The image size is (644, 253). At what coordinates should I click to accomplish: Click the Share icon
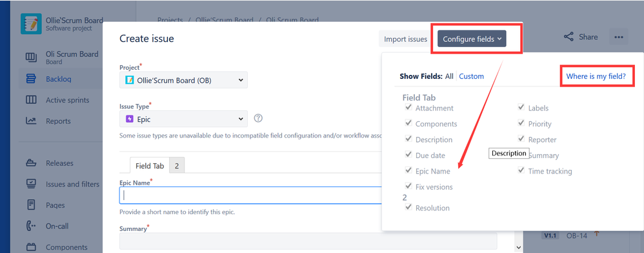569,37
